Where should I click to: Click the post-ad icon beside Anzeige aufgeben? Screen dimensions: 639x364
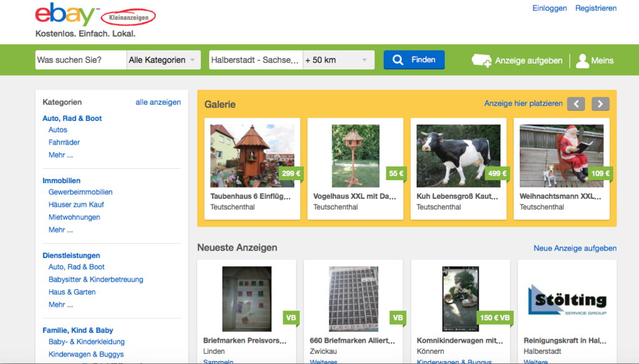(x=481, y=60)
